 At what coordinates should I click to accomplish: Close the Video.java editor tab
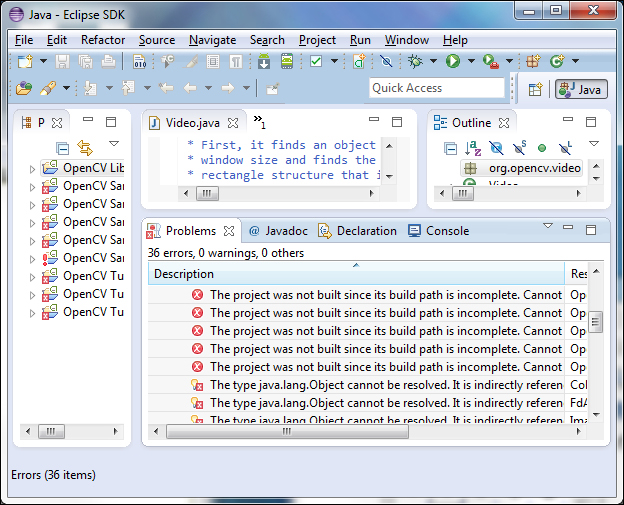(x=233, y=123)
